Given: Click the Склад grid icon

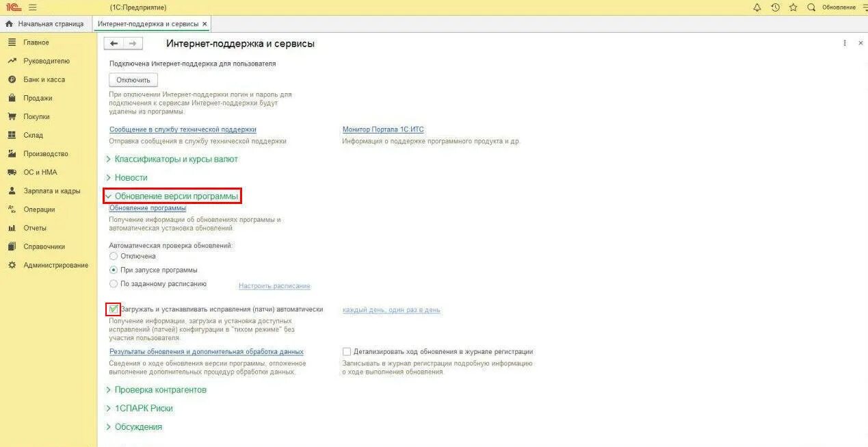Looking at the screenshot, I should click(12, 135).
